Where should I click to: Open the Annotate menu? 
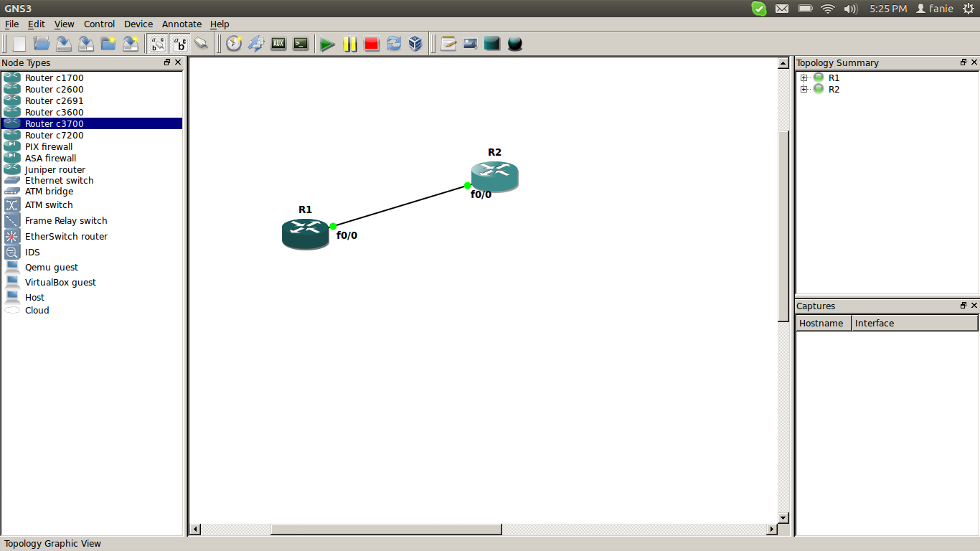pyautogui.click(x=181, y=24)
